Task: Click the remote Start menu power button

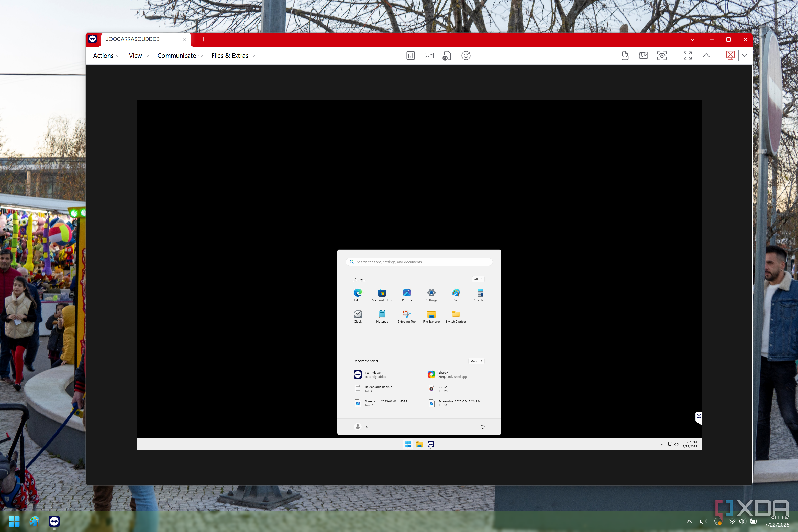Action: pyautogui.click(x=482, y=427)
